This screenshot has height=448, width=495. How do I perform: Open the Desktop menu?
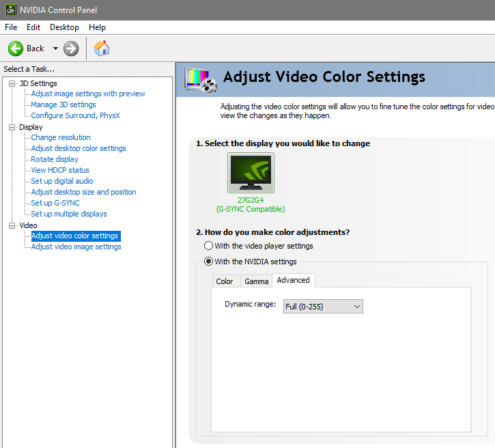(64, 27)
